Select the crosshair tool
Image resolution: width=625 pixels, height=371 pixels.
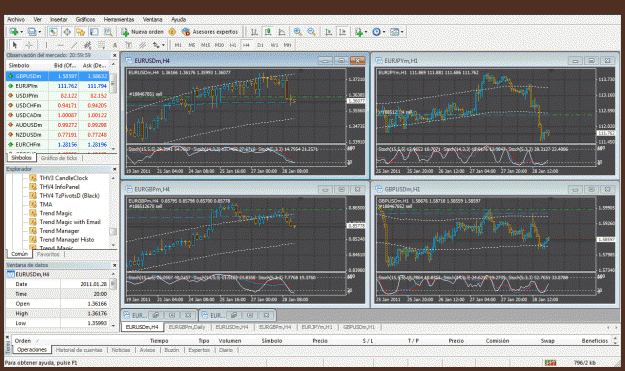[x=29, y=45]
